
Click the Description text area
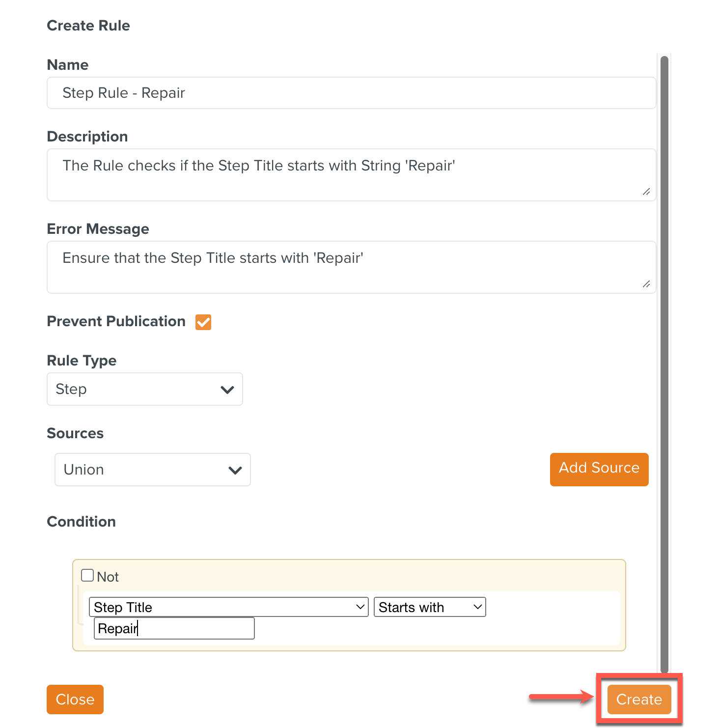(351, 174)
